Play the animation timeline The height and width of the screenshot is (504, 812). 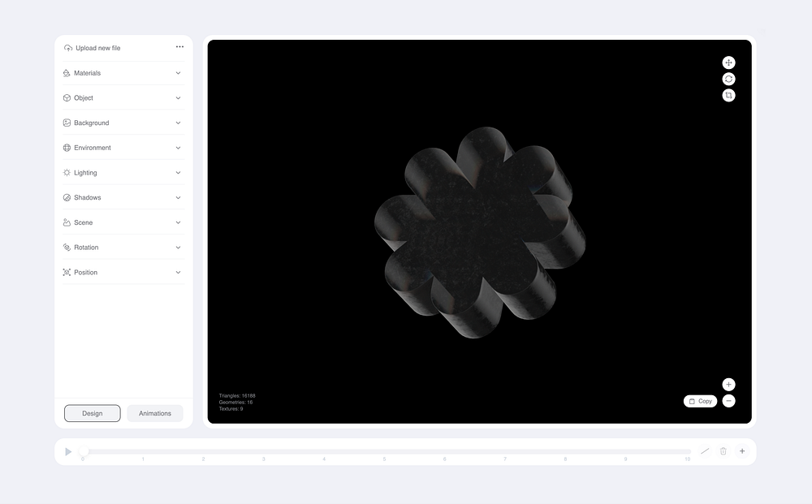(x=68, y=452)
